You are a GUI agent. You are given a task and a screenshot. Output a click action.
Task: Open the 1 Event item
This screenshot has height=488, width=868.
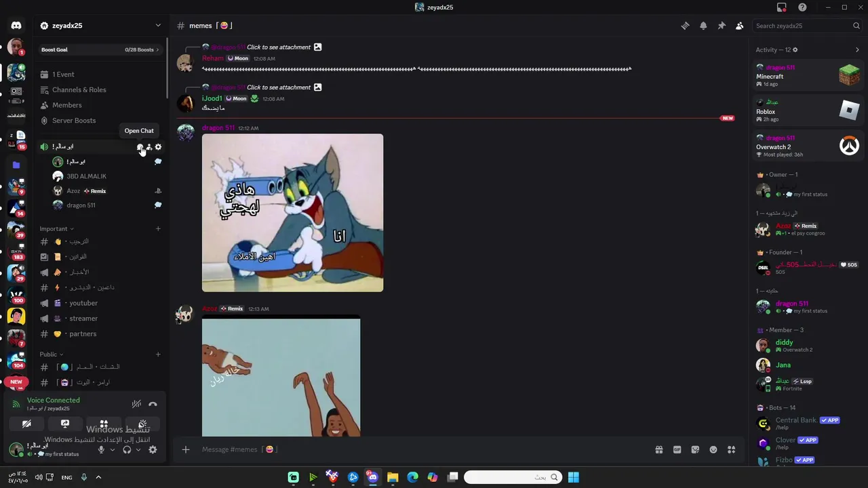tap(100, 75)
